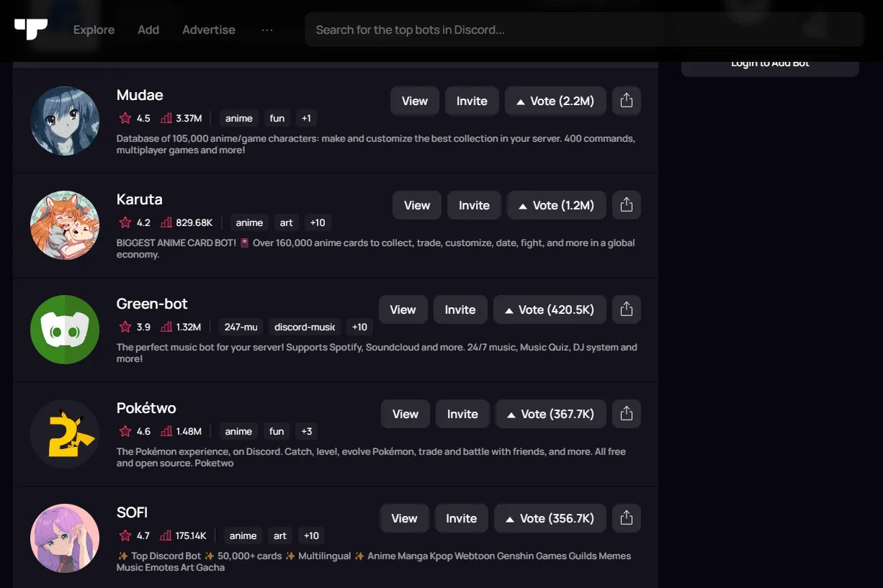Share the SOFI bot
Viewport: 883px width, 588px height.
[x=627, y=518]
